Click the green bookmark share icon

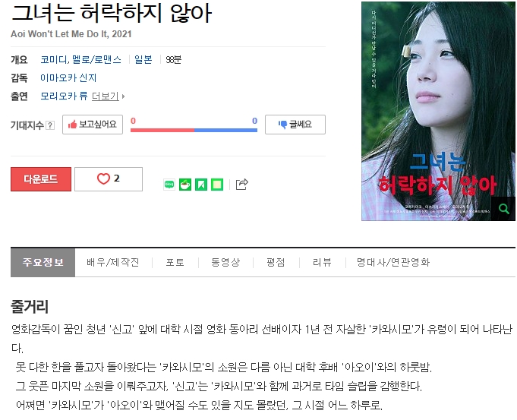point(201,185)
